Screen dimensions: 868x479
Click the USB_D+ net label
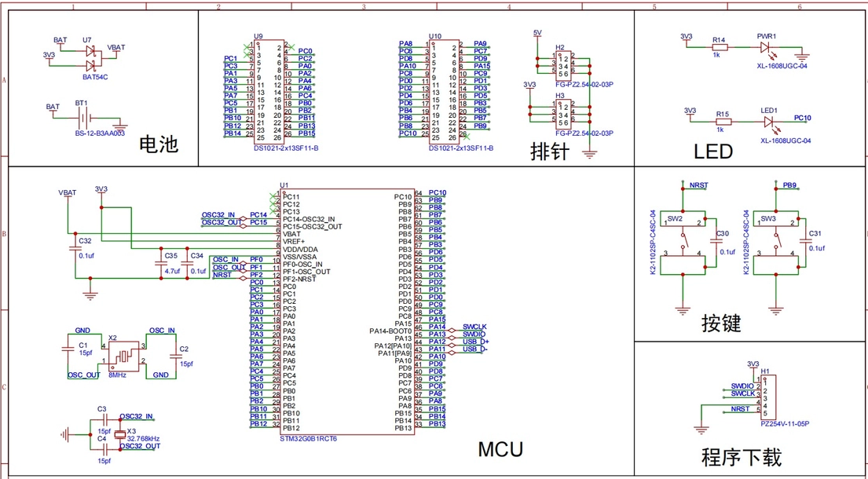[476, 342]
